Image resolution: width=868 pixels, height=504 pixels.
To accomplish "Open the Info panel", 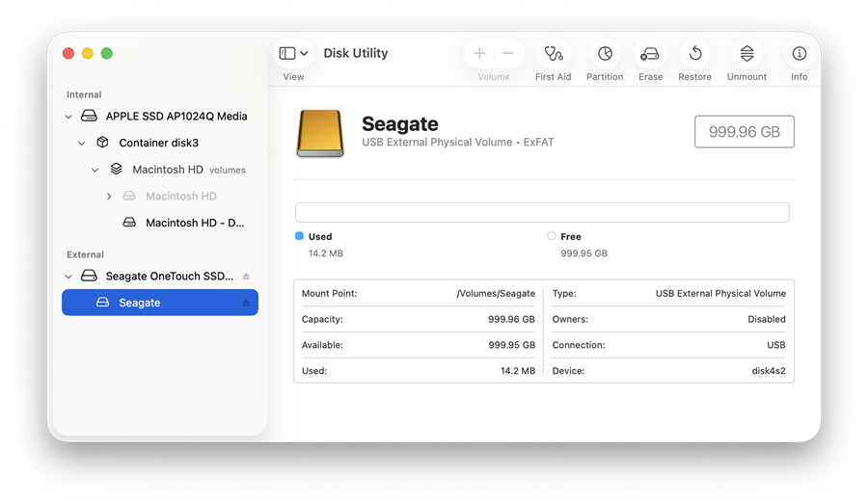I will click(799, 54).
